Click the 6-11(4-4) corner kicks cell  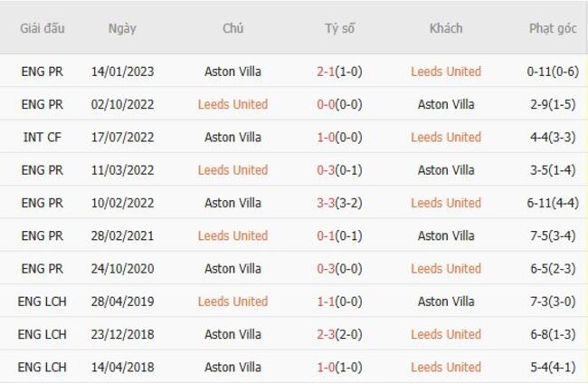coord(553,203)
